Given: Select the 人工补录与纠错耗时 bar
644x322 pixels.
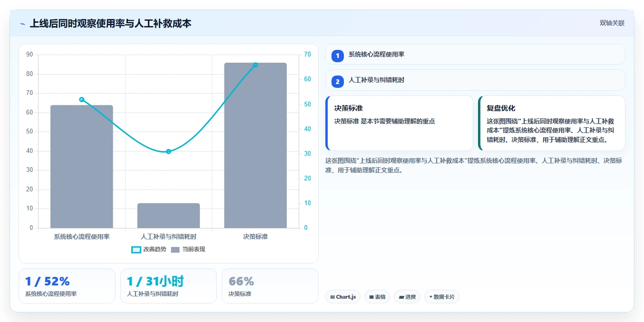Looking at the screenshot, I should [x=168, y=216].
